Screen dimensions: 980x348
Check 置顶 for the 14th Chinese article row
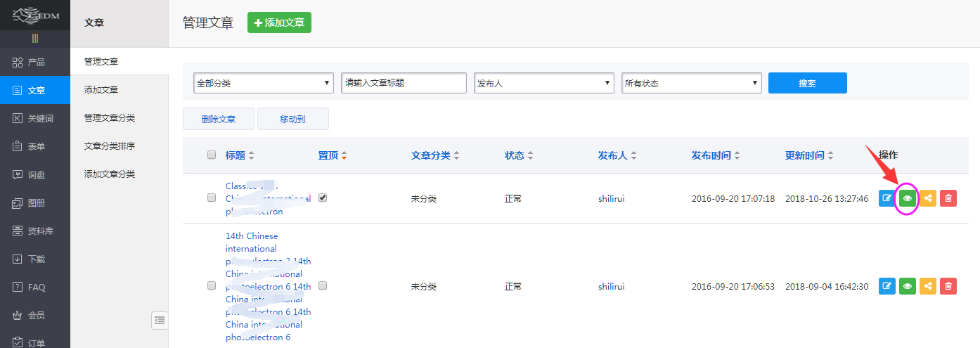pos(323,286)
